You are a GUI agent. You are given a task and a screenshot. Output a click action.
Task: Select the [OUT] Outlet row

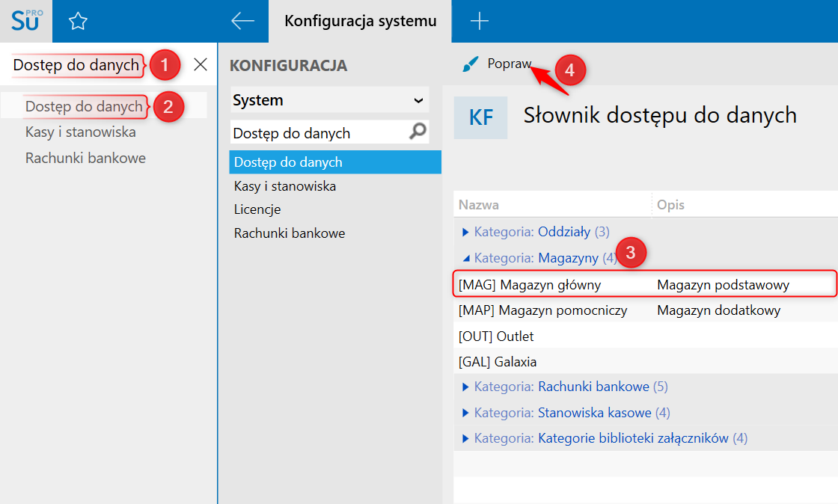point(646,336)
